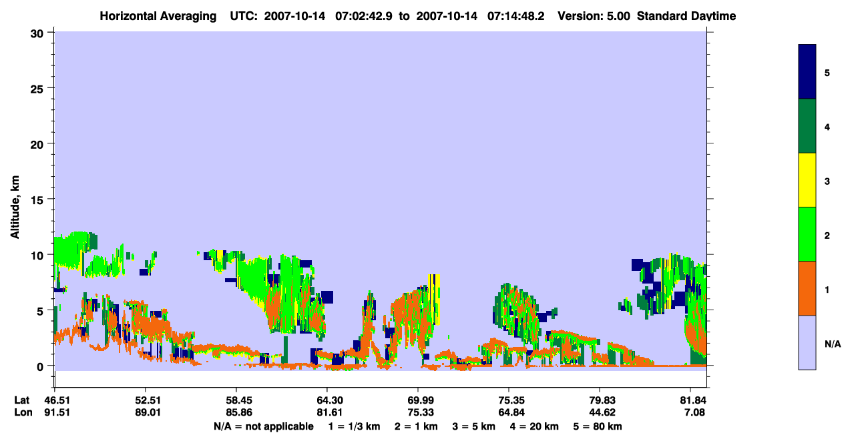868x445 pixels.
Task: Click the colorbar label 4
Action: pos(827,126)
